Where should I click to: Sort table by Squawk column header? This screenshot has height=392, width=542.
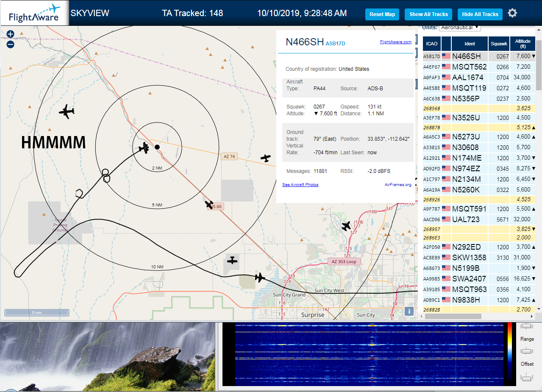click(499, 43)
